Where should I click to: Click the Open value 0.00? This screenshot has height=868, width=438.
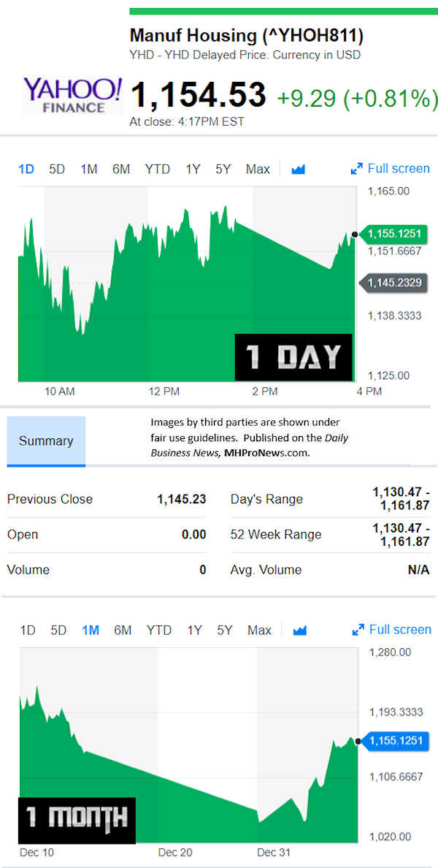[x=193, y=535]
